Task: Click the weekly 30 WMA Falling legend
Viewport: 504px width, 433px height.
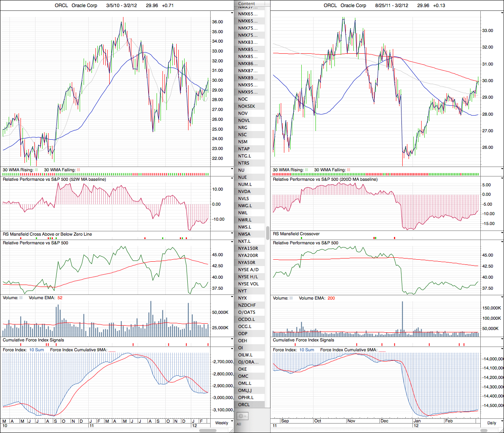Action: 62,170
